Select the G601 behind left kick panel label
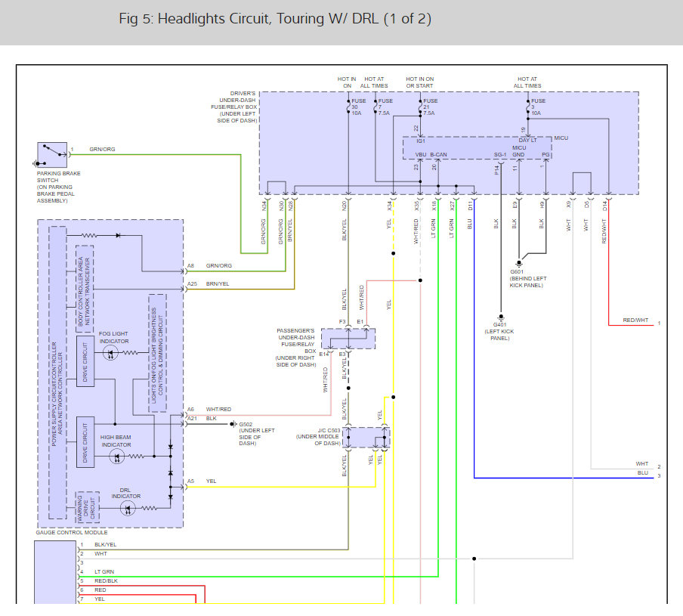Viewport: 683px width, 616px height. (528, 278)
